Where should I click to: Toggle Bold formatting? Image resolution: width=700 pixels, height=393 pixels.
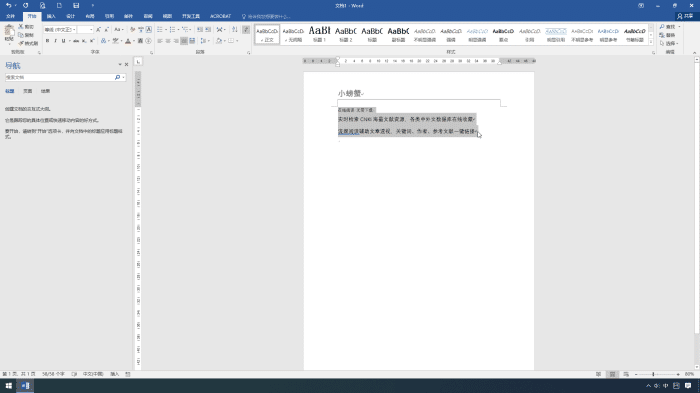(47, 41)
